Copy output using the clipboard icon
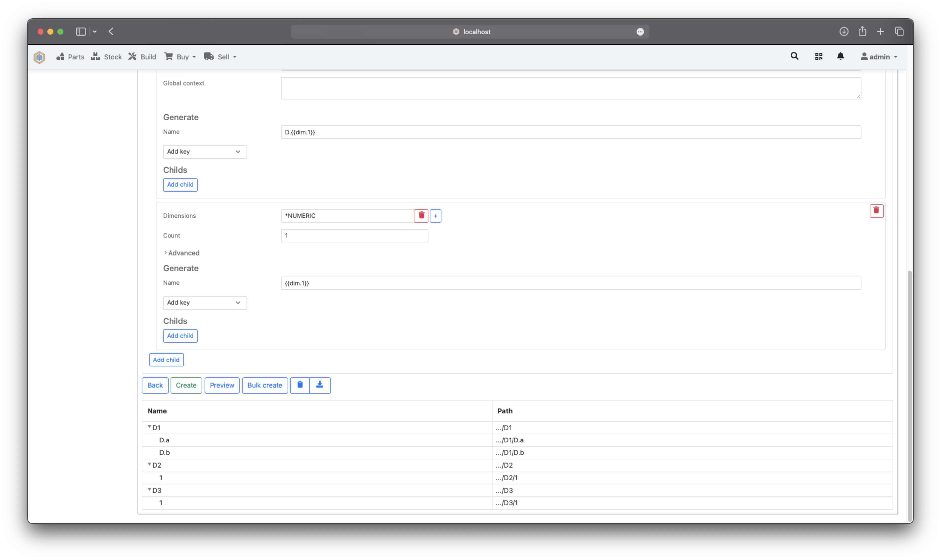 pyautogui.click(x=300, y=385)
